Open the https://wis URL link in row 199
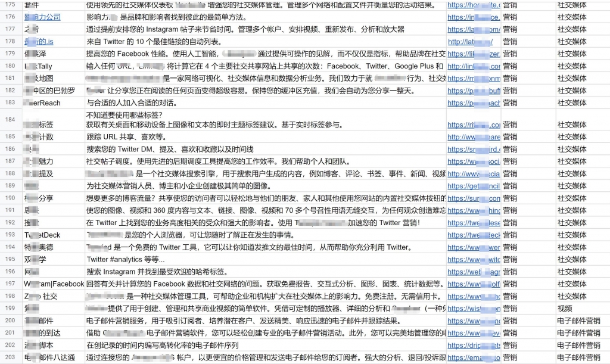 coord(474,309)
